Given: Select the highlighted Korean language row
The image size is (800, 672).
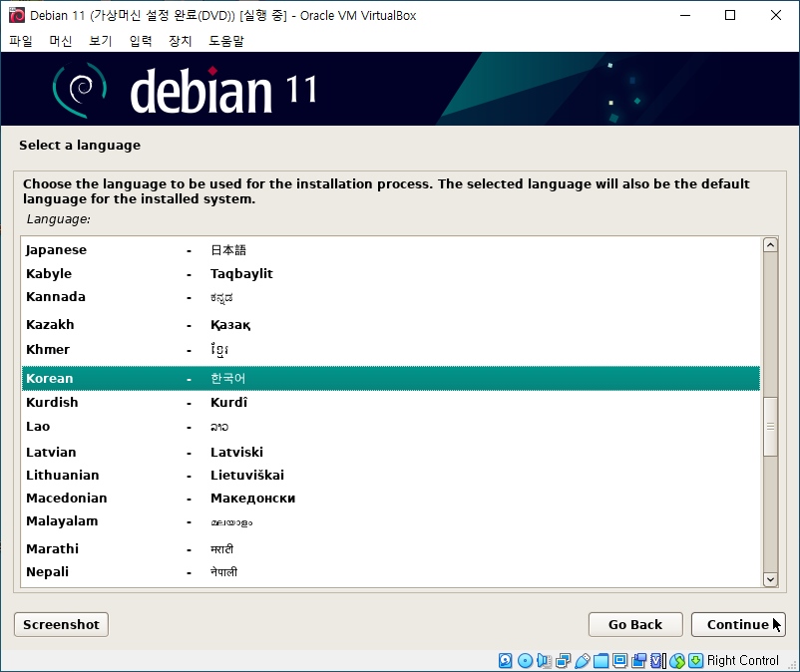Looking at the screenshot, I should point(391,378).
